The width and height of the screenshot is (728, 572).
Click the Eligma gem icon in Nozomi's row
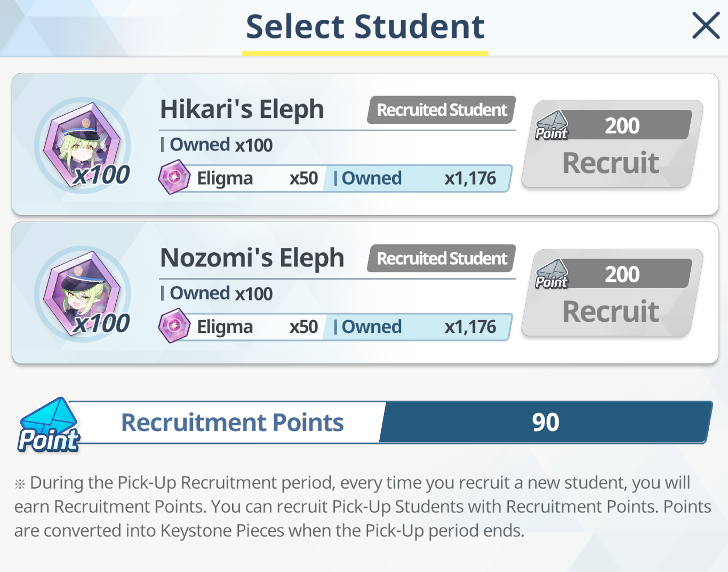coord(174,325)
